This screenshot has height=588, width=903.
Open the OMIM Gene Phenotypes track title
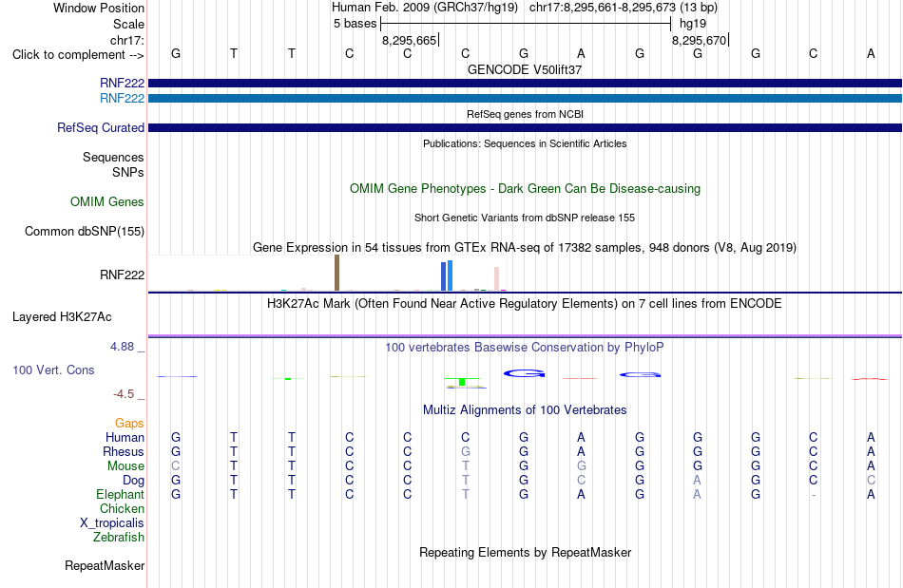pyautogui.click(x=525, y=189)
